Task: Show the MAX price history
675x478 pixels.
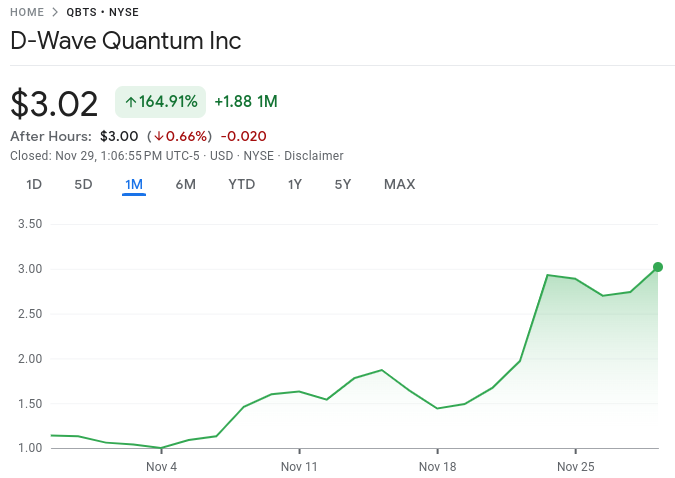Action: 399,184
